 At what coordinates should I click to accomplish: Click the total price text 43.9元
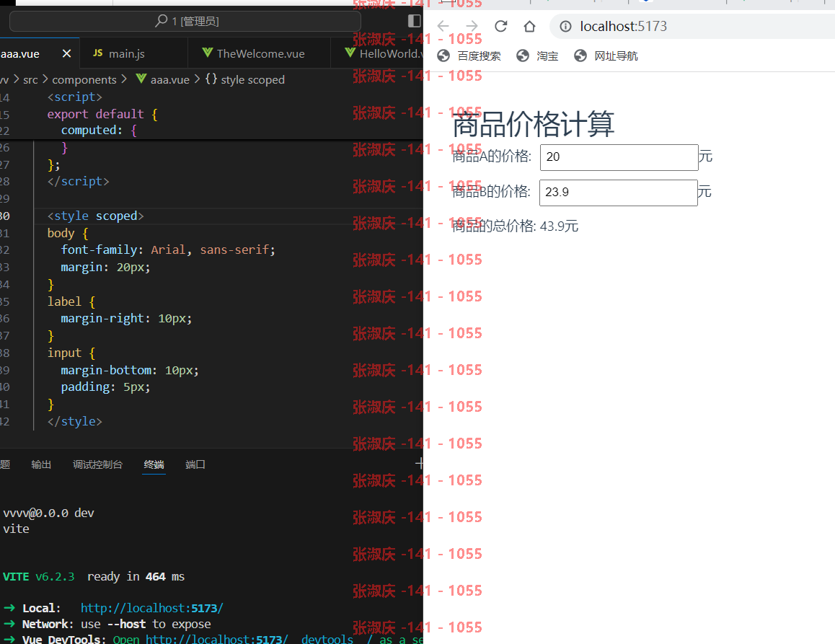tap(559, 226)
